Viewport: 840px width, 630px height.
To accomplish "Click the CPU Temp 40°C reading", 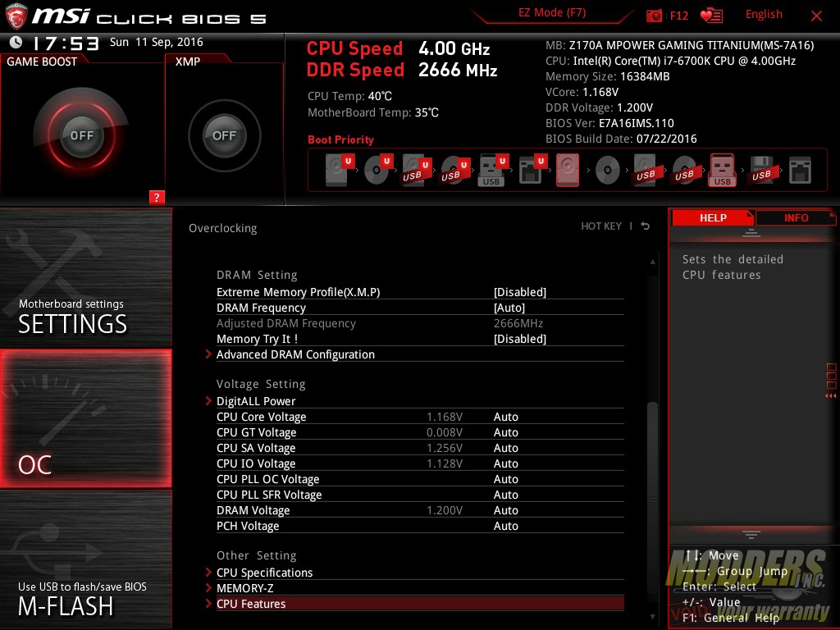I will click(x=349, y=96).
